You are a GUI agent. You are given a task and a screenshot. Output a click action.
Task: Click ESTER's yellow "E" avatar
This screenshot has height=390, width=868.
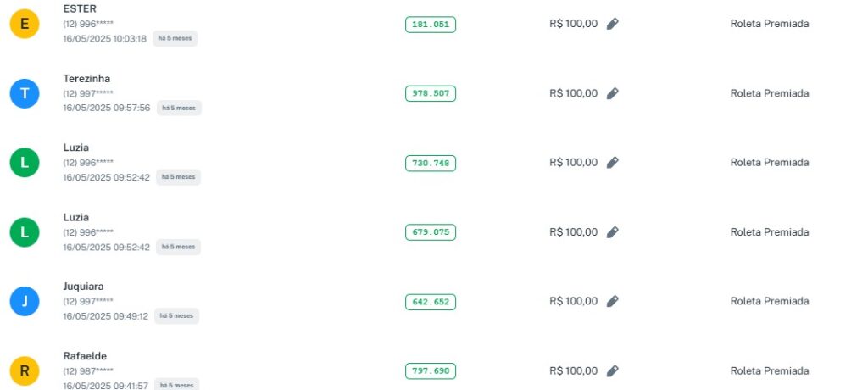coord(25,24)
